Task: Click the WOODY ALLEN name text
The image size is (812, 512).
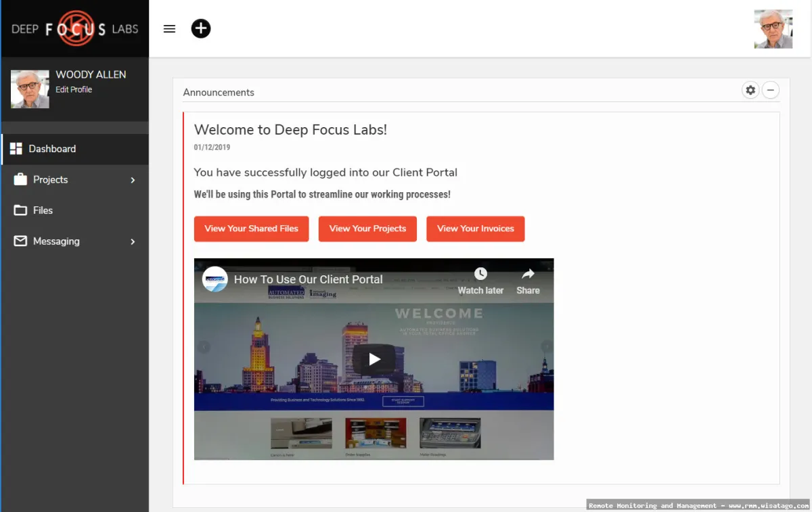Action: point(91,75)
